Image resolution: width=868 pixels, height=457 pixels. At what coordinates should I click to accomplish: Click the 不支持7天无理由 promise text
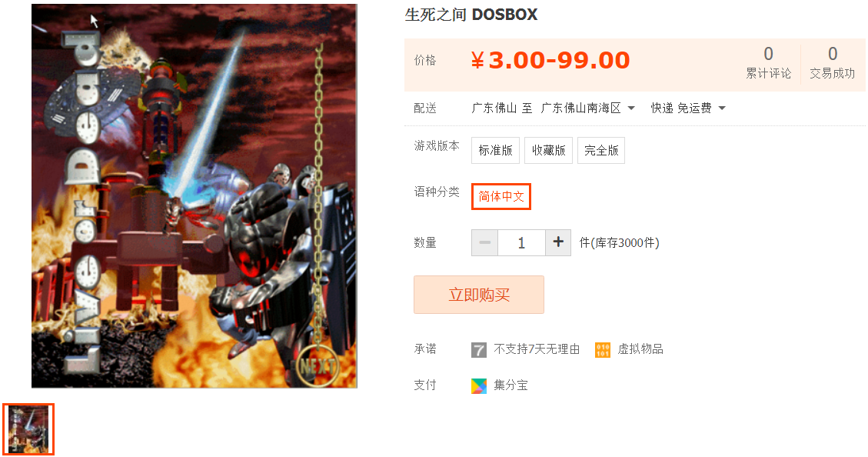[537, 349]
